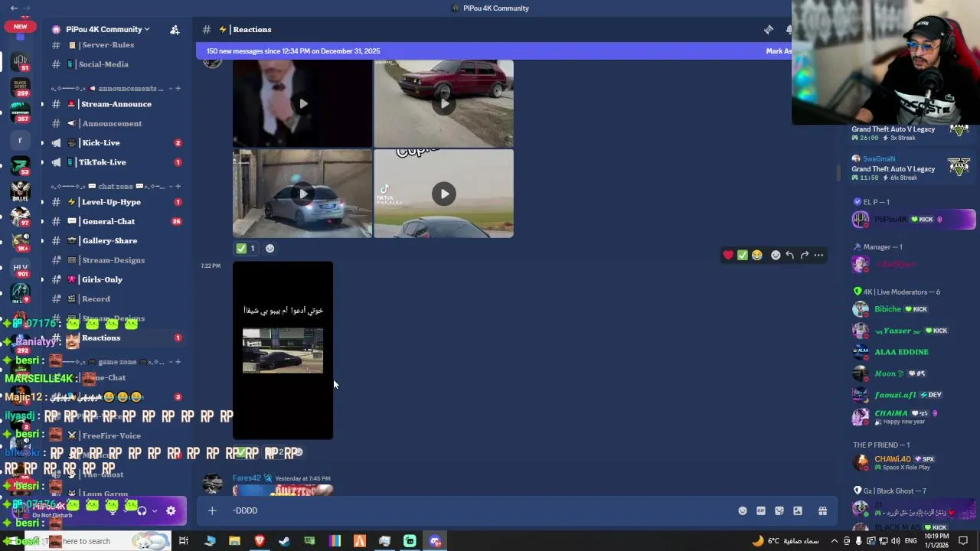Screen dimensions: 980x551
Task: Add channel to the announcements category
Action: [178, 89]
